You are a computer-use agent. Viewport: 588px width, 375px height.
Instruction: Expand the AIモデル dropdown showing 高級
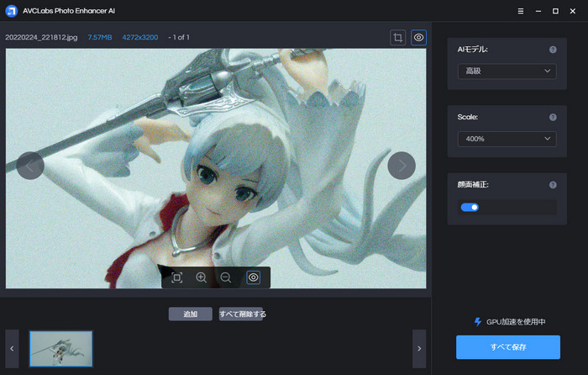pyautogui.click(x=507, y=71)
